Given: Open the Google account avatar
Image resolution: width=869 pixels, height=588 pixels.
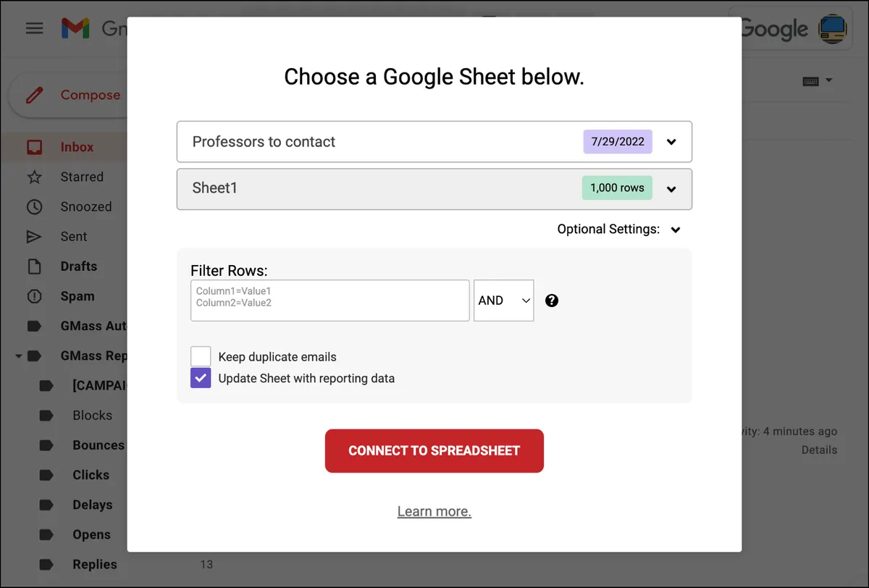Looking at the screenshot, I should 833,29.
